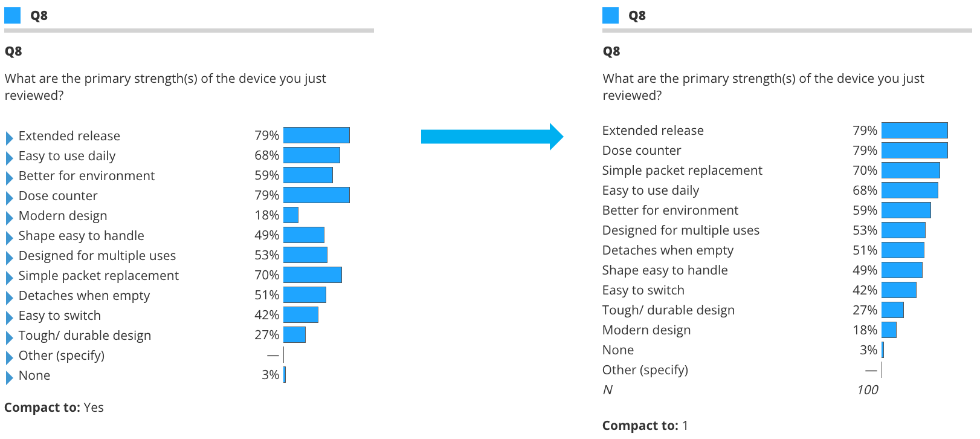This screenshot has height=439, width=980.
Task: Open the Tough/ durable design row triangle
Action: click(9, 337)
